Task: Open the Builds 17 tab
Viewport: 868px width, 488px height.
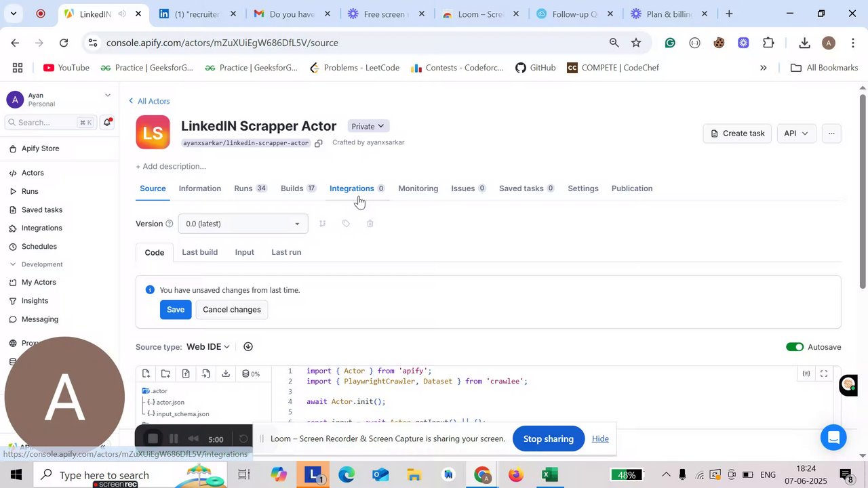Action: tap(298, 188)
